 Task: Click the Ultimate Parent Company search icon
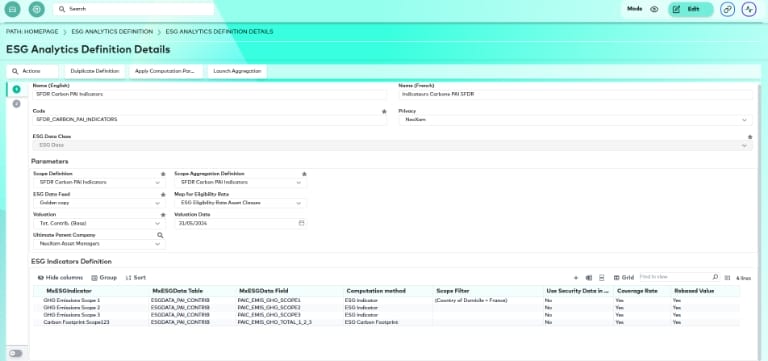[160, 235]
